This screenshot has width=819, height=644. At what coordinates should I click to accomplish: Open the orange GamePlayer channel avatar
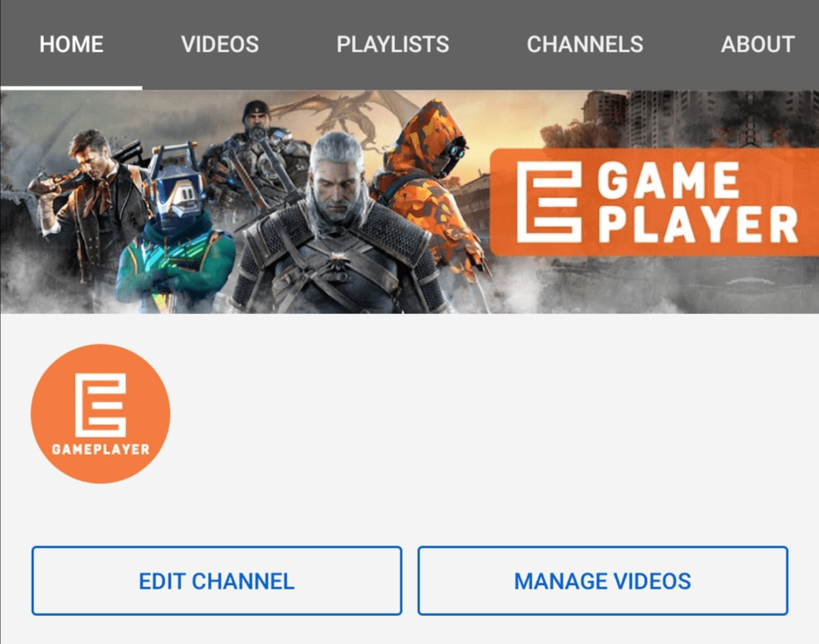click(x=100, y=413)
